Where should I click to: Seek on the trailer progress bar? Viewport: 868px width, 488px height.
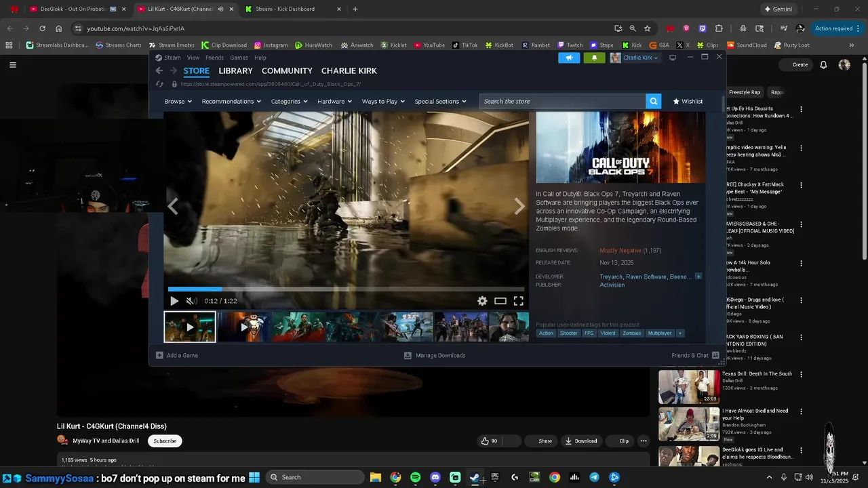346,289
